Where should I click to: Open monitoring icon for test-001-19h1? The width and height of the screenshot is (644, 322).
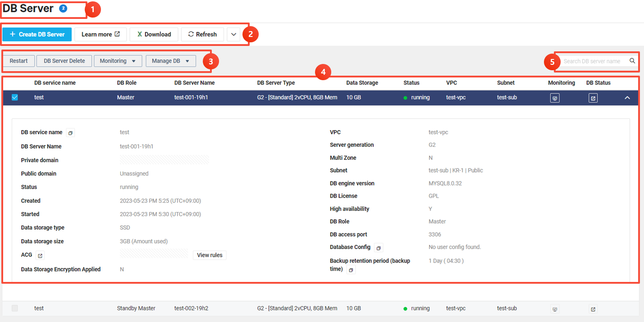tap(555, 98)
